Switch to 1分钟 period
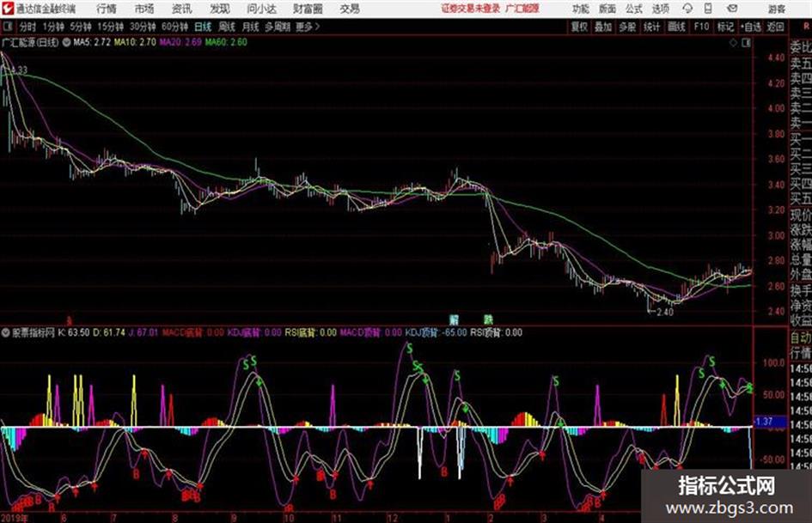This screenshot has height=523, width=812. [x=53, y=27]
